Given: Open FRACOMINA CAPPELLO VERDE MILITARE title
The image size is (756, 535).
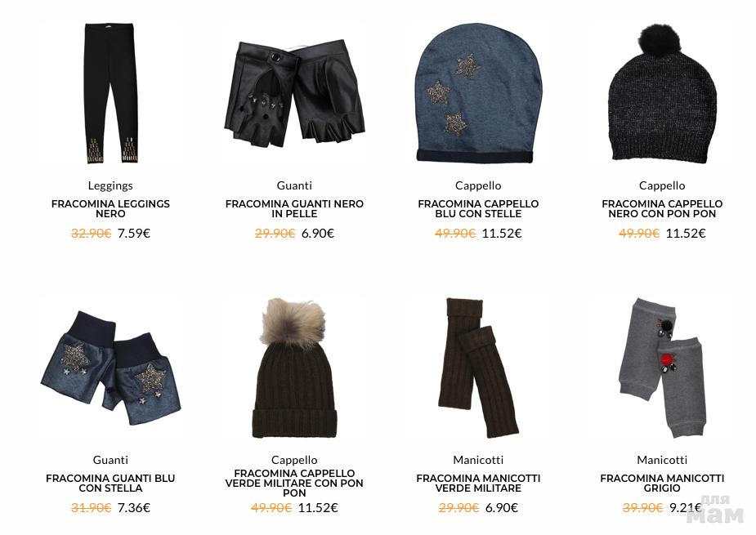Looking at the screenshot, I should pyautogui.click(x=294, y=483).
